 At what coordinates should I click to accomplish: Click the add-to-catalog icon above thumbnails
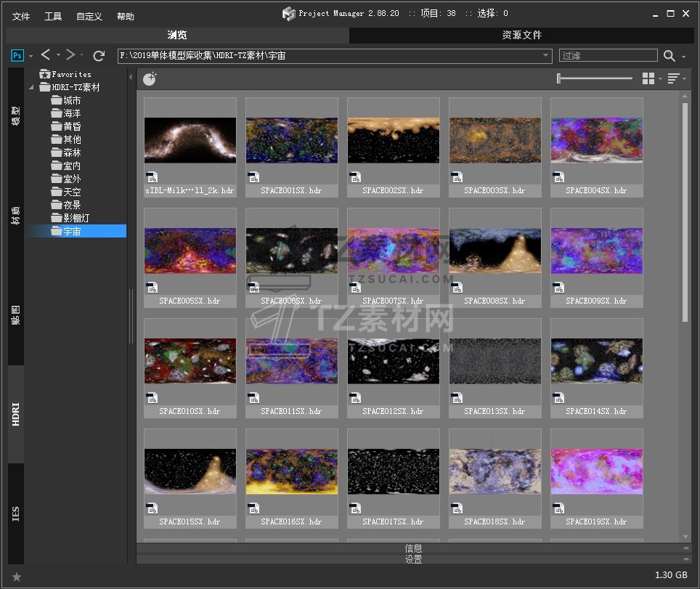[x=150, y=79]
